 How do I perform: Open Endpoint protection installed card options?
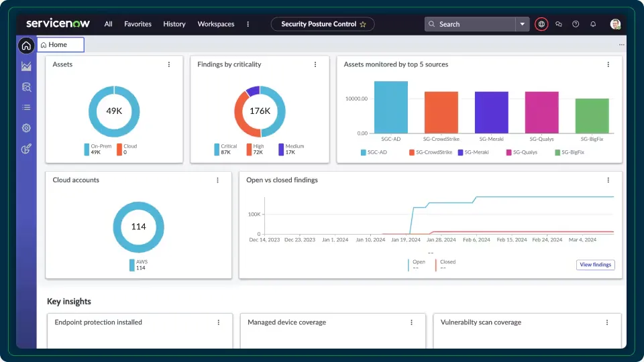tap(219, 322)
